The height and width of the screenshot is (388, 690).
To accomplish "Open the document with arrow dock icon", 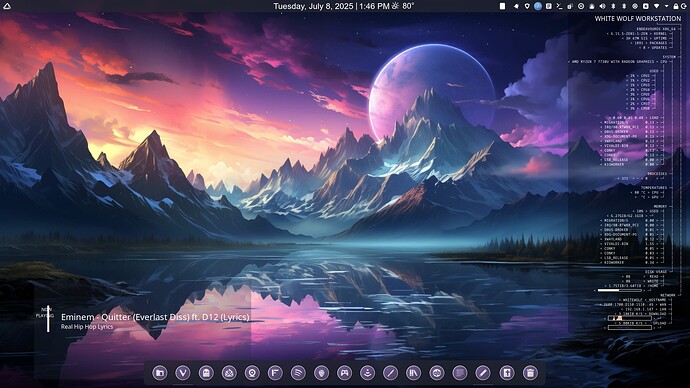I will coord(506,373).
